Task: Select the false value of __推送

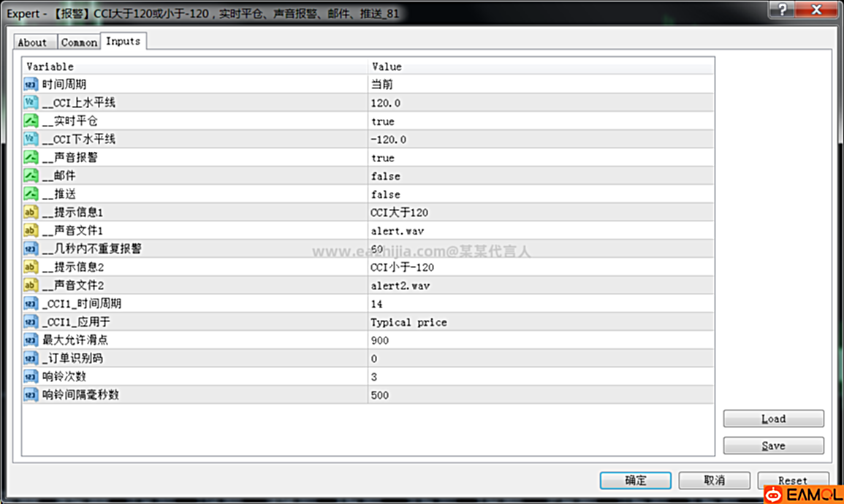Action: (385, 195)
